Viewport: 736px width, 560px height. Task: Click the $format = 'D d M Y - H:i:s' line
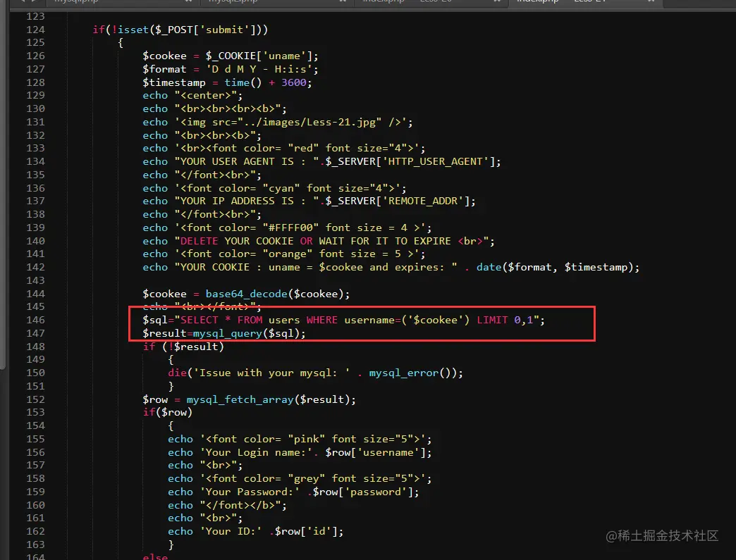(x=231, y=69)
